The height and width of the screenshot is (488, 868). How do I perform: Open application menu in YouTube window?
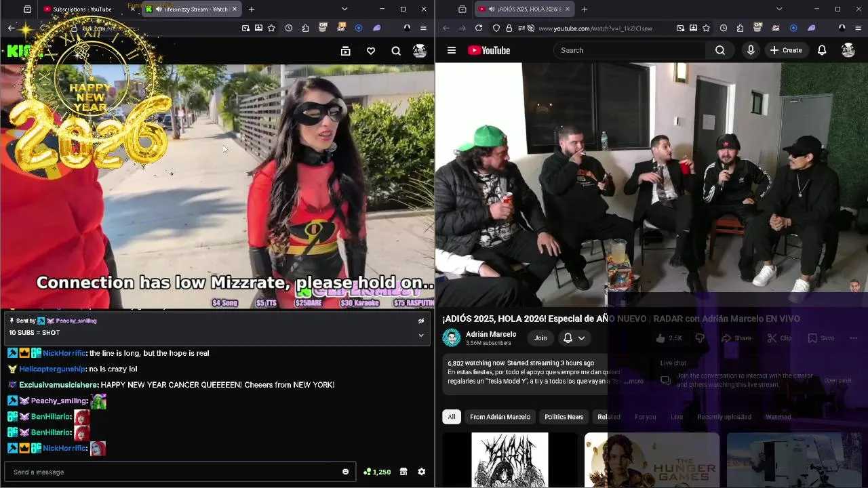pos(858,28)
